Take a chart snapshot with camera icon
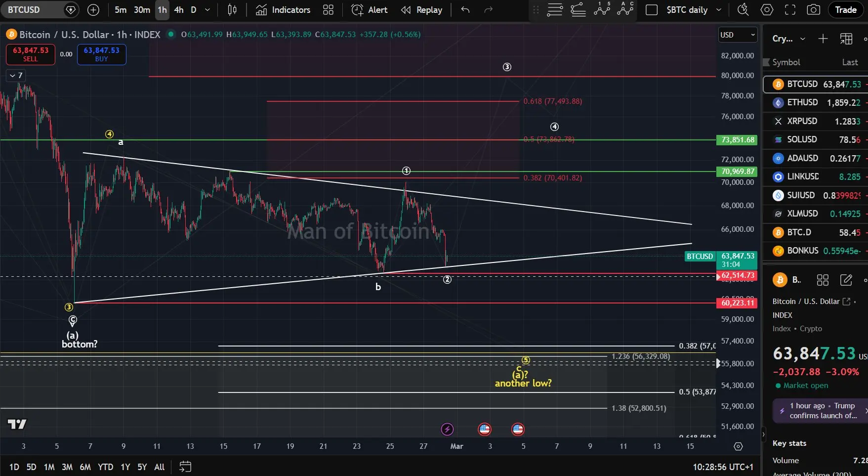The image size is (868, 476). click(814, 10)
